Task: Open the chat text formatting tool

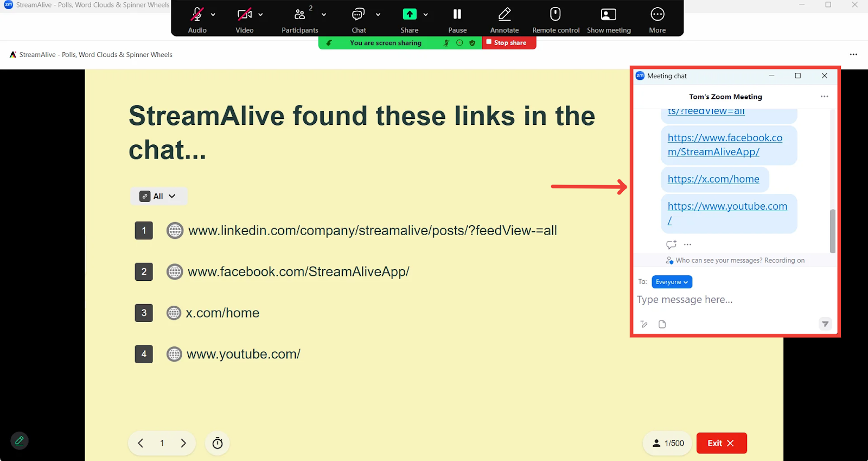Action: click(644, 324)
